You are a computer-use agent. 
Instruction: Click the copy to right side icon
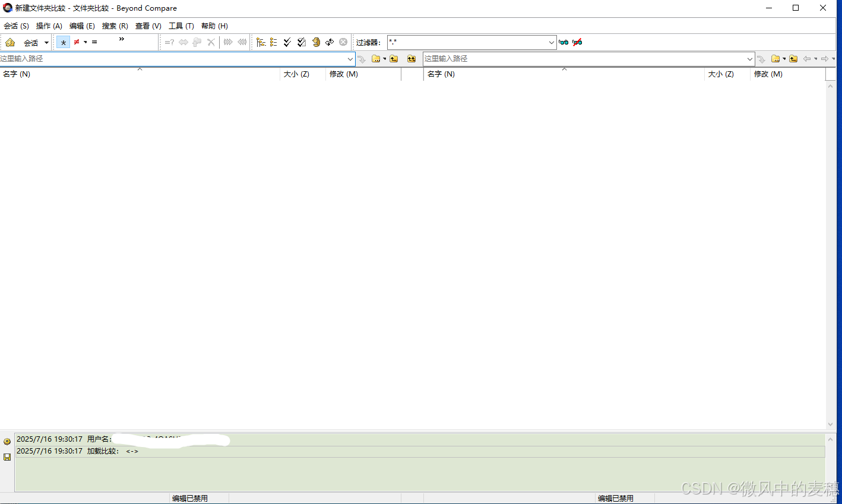[228, 42]
